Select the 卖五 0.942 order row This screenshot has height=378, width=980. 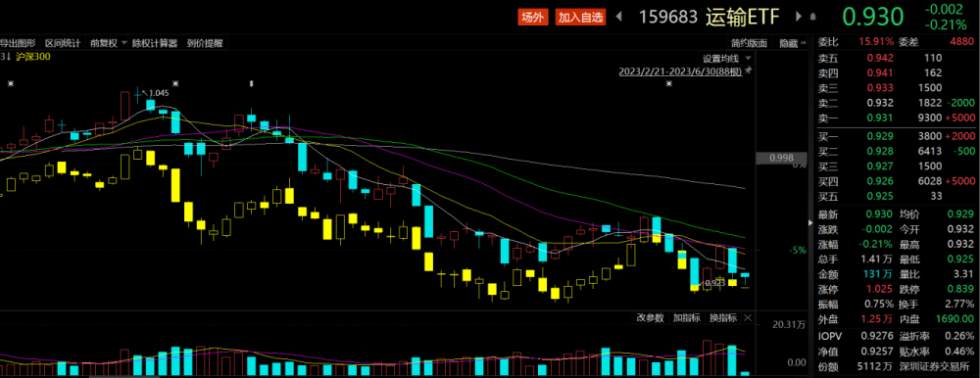pos(897,58)
